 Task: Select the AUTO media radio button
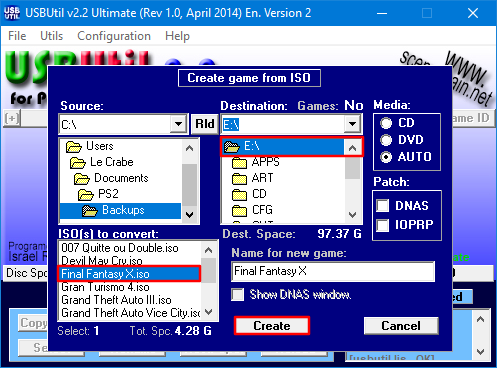click(386, 157)
